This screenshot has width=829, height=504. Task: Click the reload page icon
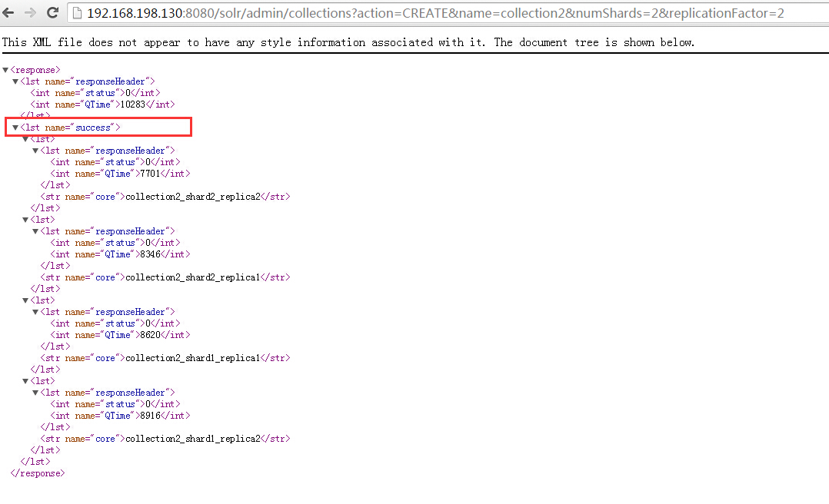coord(52,12)
